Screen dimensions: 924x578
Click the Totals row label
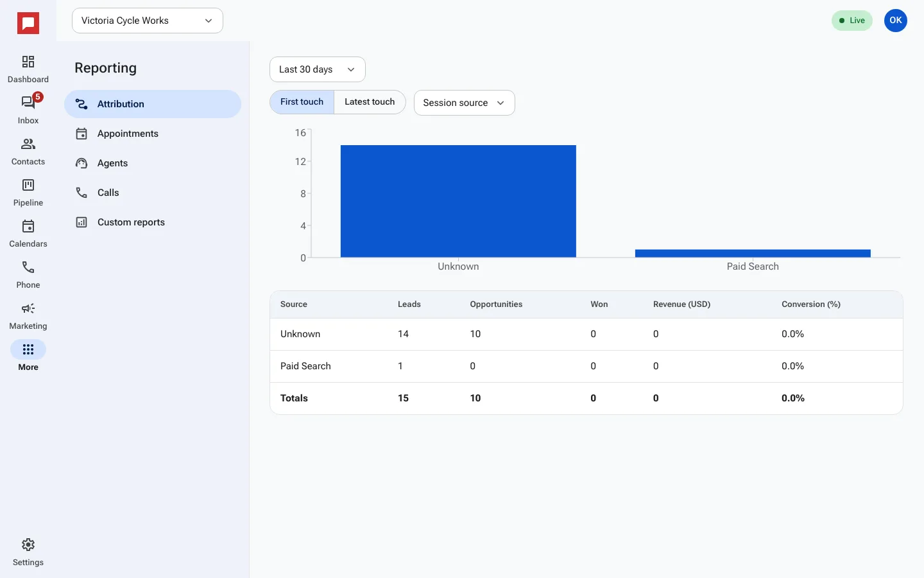pyautogui.click(x=294, y=398)
